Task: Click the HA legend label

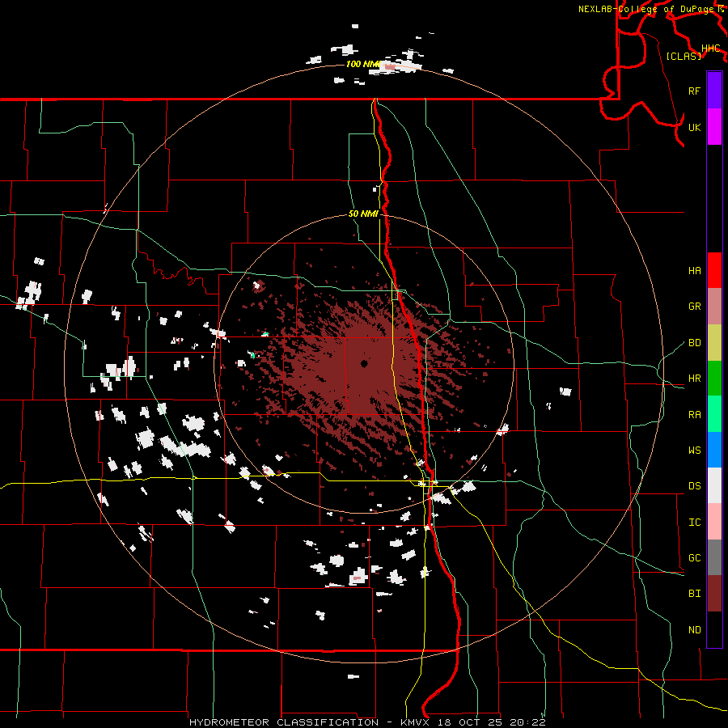Action: 694,271
